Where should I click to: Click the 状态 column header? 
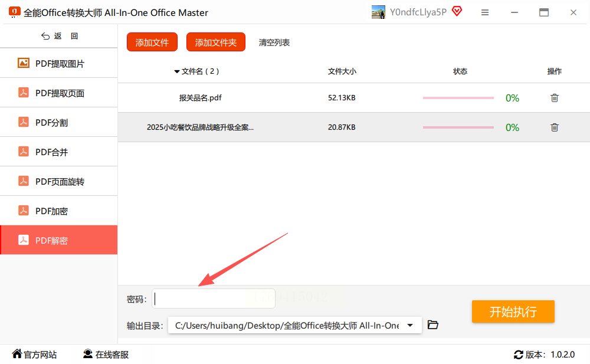[460, 71]
